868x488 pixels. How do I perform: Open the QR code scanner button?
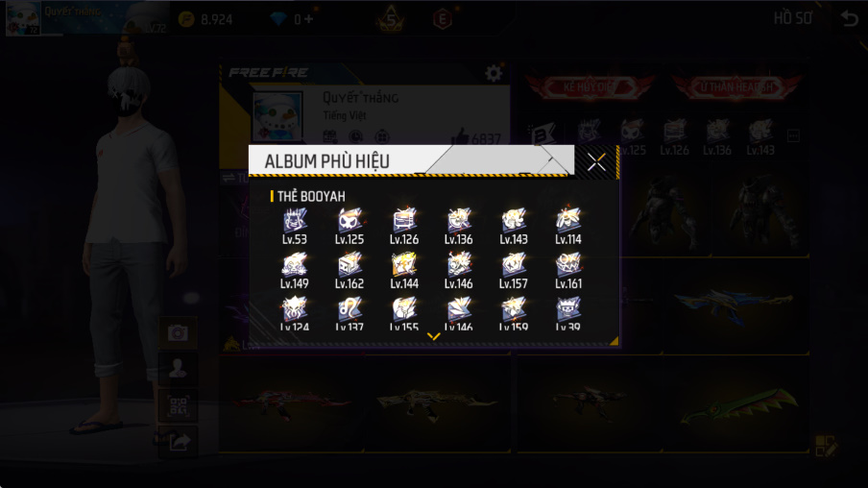pyautogui.click(x=178, y=406)
